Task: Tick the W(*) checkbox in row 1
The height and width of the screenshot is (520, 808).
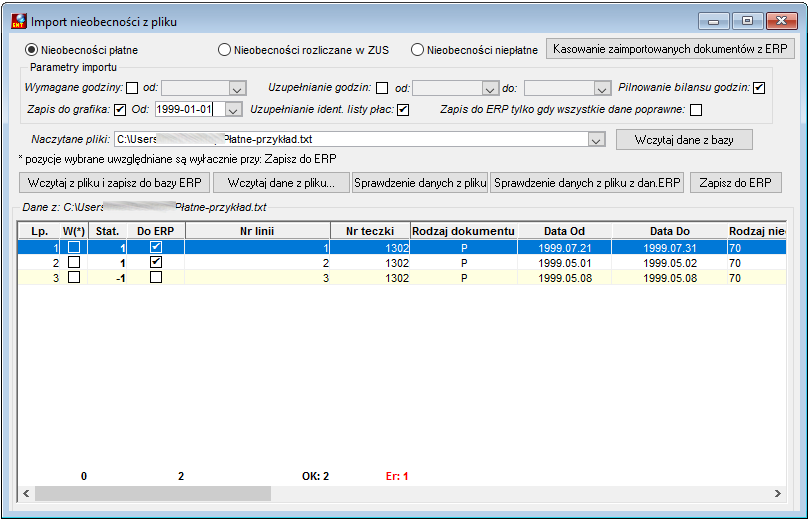Action: (74, 247)
